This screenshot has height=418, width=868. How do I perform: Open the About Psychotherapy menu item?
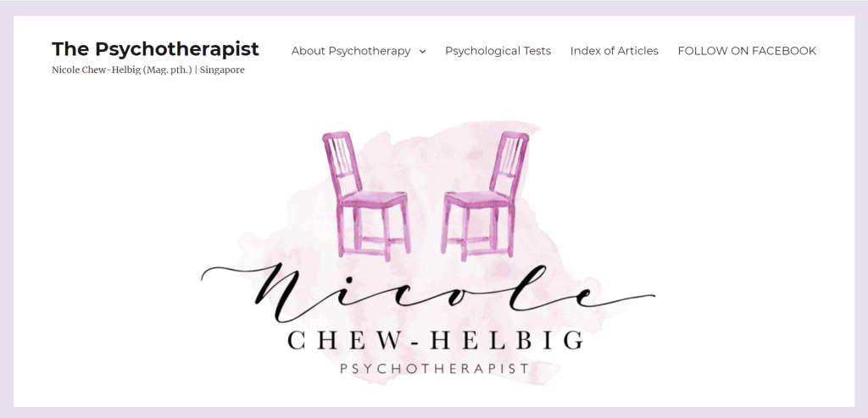pos(351,51)
